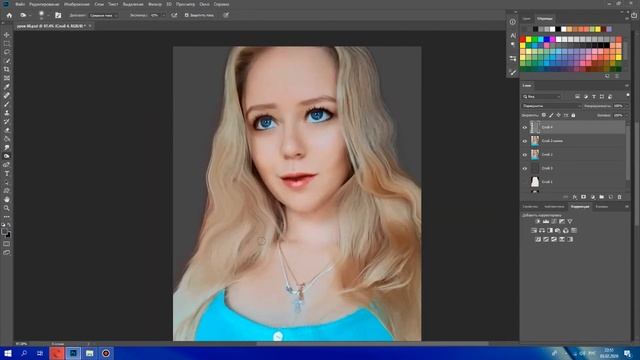Hide the Слой 2 копия layer
This screenshot has height=360, width=640.
(525, 141)
